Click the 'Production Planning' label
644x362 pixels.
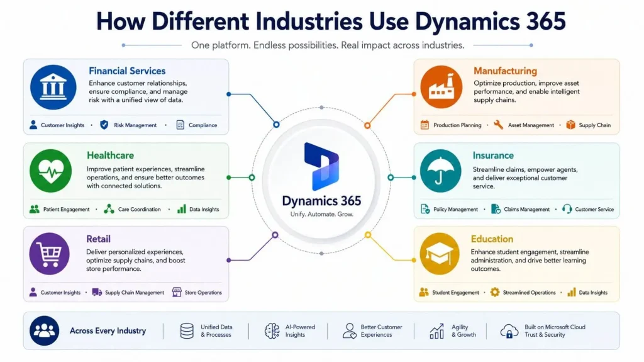tap(457, 125)
